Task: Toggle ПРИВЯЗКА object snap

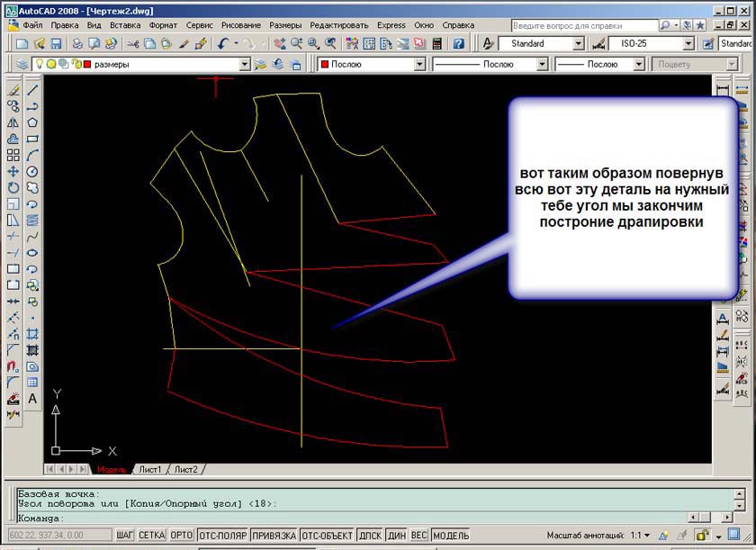Action: pos(275,536)
